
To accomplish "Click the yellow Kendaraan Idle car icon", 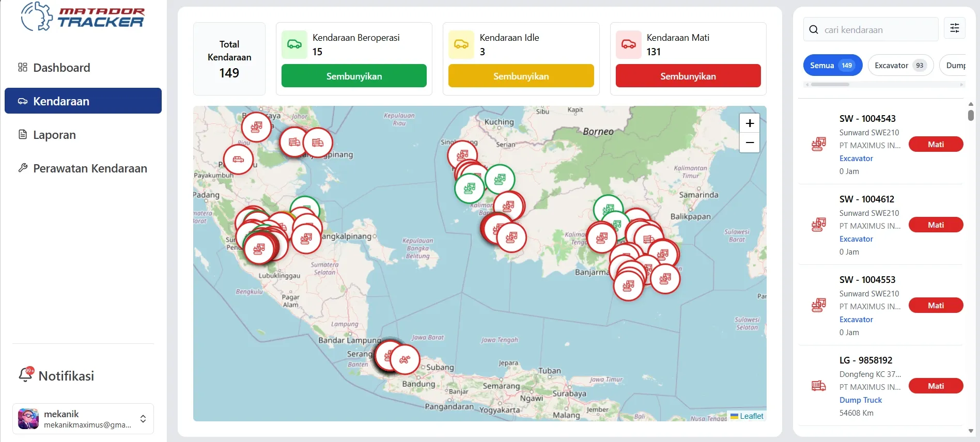I will coord(461,44).
